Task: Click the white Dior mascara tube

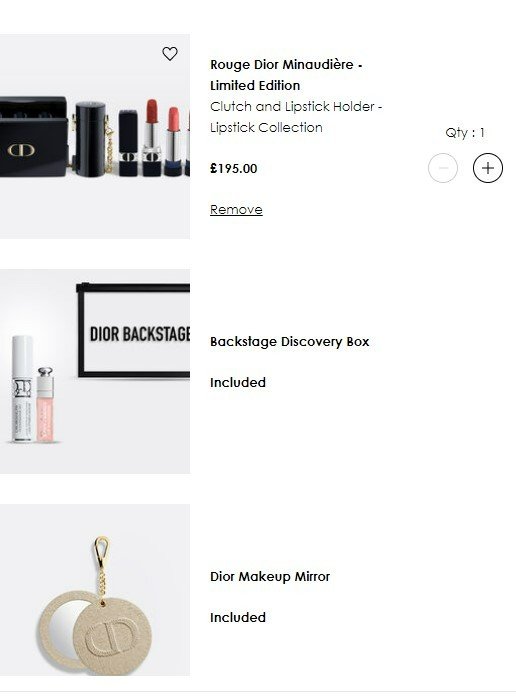Action: coord(22,388)
